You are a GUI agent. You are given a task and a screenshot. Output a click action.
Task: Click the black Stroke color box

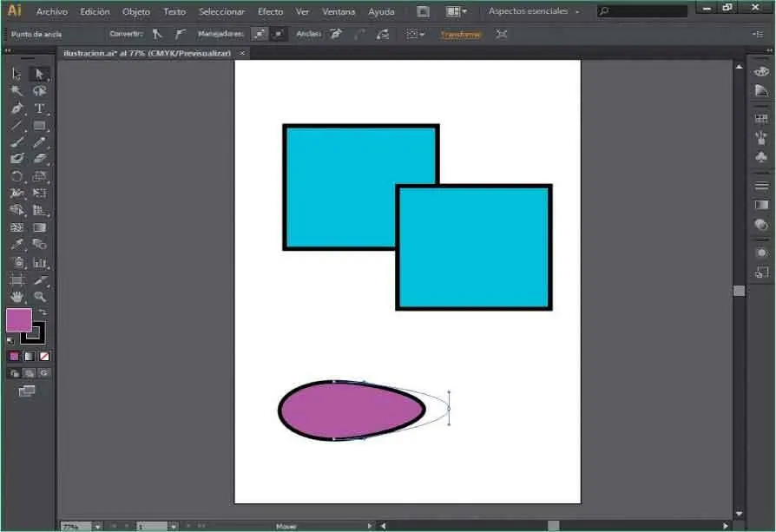(x=39, y=337)
